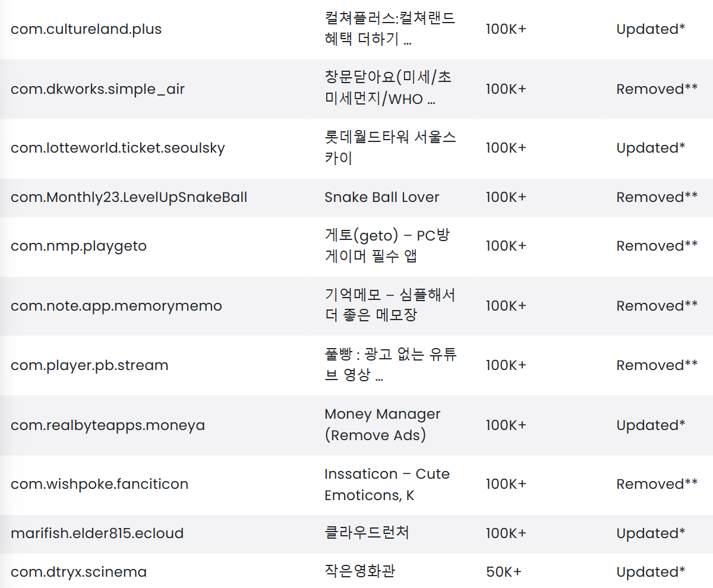713x588 pixels.
Task: Select the Money Manager (Remove Ads) app name
Action: tap(382, 425)
